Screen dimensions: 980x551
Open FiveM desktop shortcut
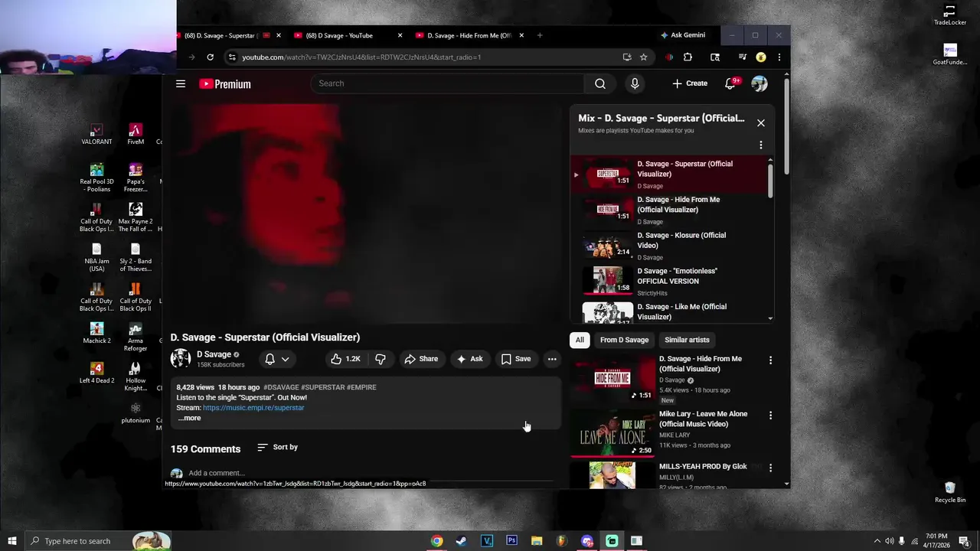pos(136,135)
